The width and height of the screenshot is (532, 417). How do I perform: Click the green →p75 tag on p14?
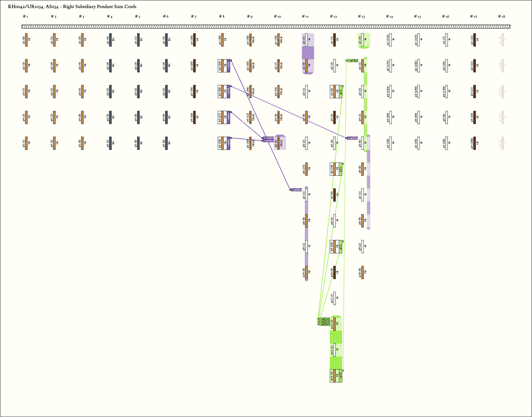tap(341, 376)
